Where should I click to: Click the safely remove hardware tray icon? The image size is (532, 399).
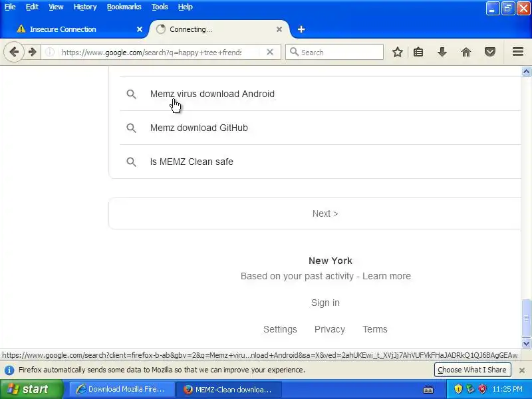point(470,389)
